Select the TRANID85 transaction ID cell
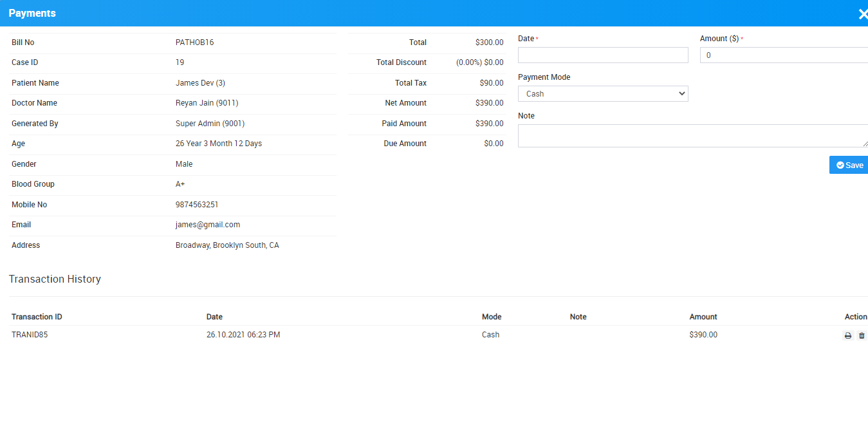 coord(30,335)
